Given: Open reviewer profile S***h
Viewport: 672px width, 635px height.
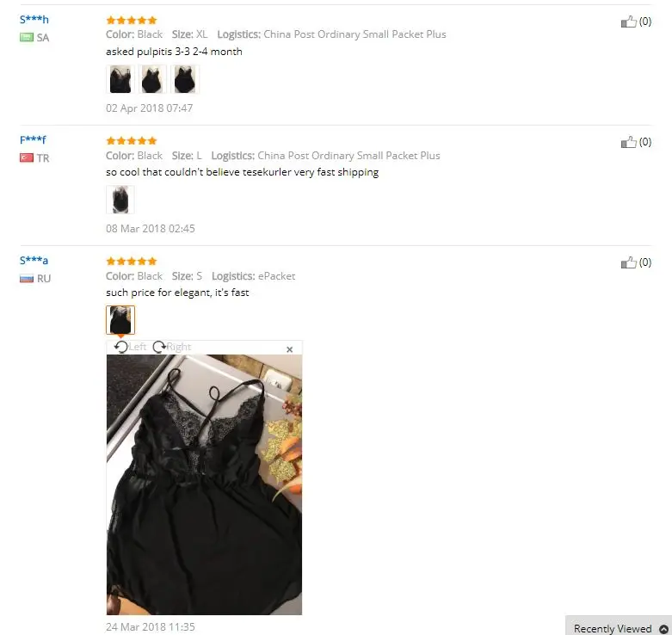Looking at the screenshot, I should pyautogui.click(x=34, y=19).
